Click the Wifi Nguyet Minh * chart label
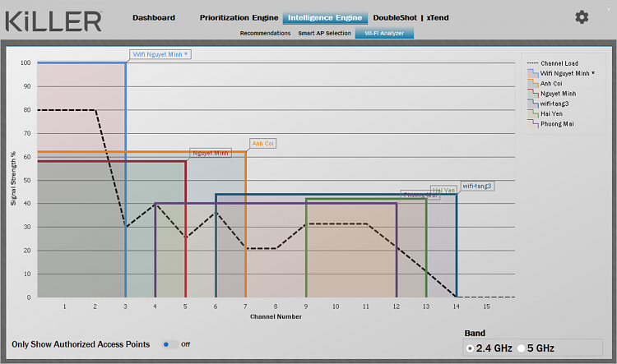This screenshot has width=617, height=364. click(160, 54)
